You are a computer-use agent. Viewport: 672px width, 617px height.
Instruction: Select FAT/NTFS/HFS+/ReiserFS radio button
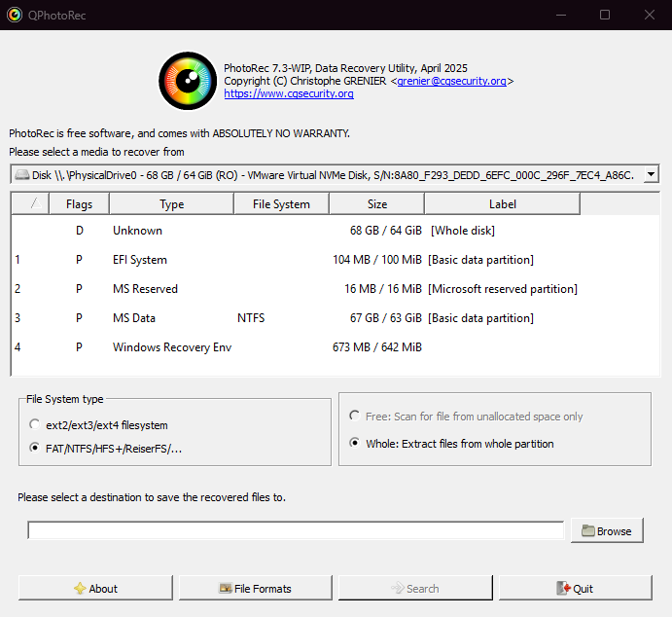coord(36,449)
